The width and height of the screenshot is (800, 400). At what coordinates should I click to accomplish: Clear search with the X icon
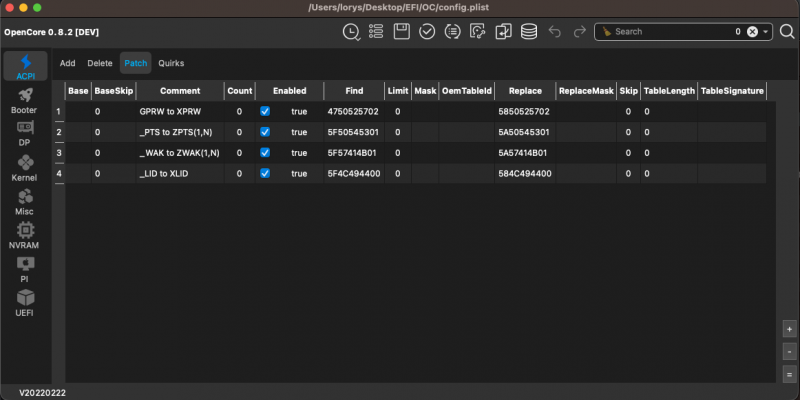point(752,32)
